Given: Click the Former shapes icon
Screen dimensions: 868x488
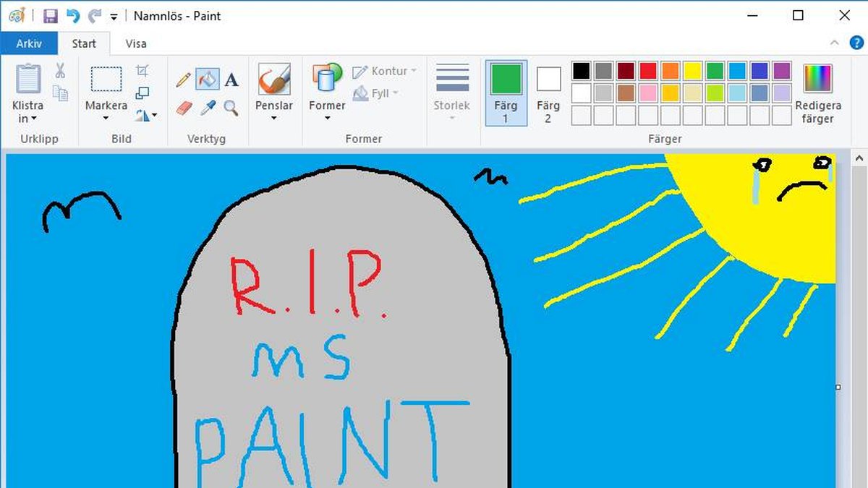Looking at the screenshot, I should coord(327,79).
